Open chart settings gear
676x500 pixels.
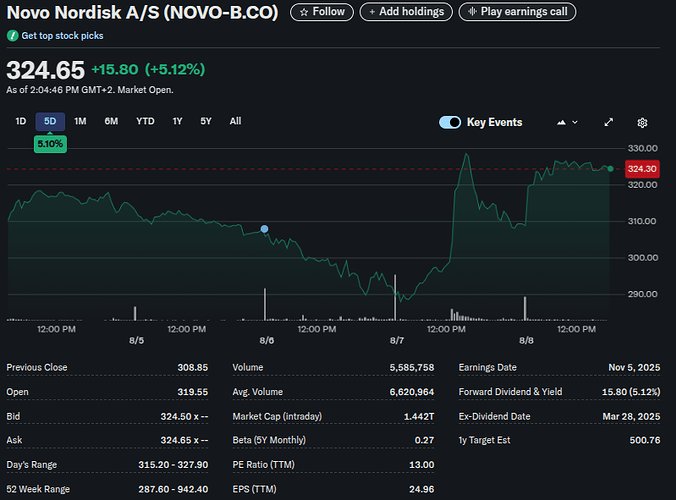pyautogui.click(x=642, y=123)
